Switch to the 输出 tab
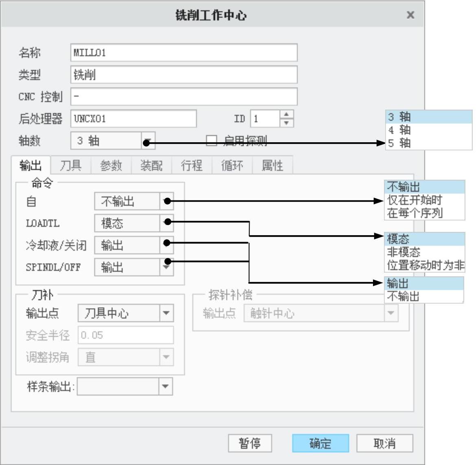Screen dimensions: 476x465 (31, 165)
